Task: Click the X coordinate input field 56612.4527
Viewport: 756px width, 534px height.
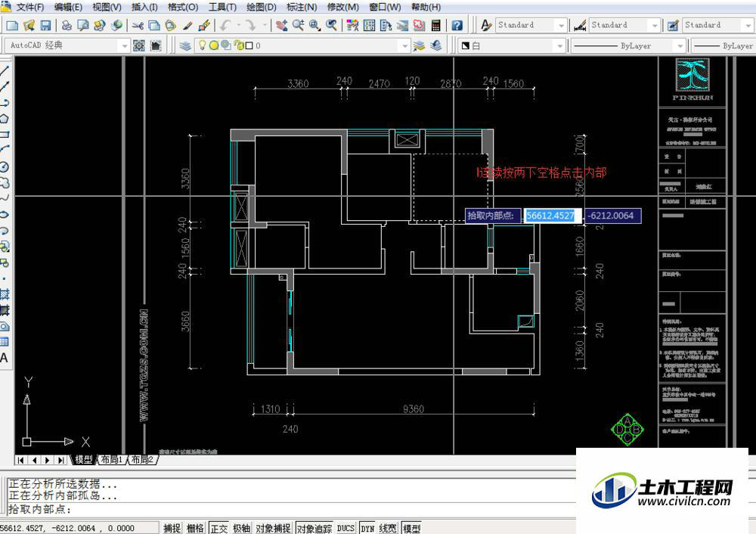Action: 552,216
